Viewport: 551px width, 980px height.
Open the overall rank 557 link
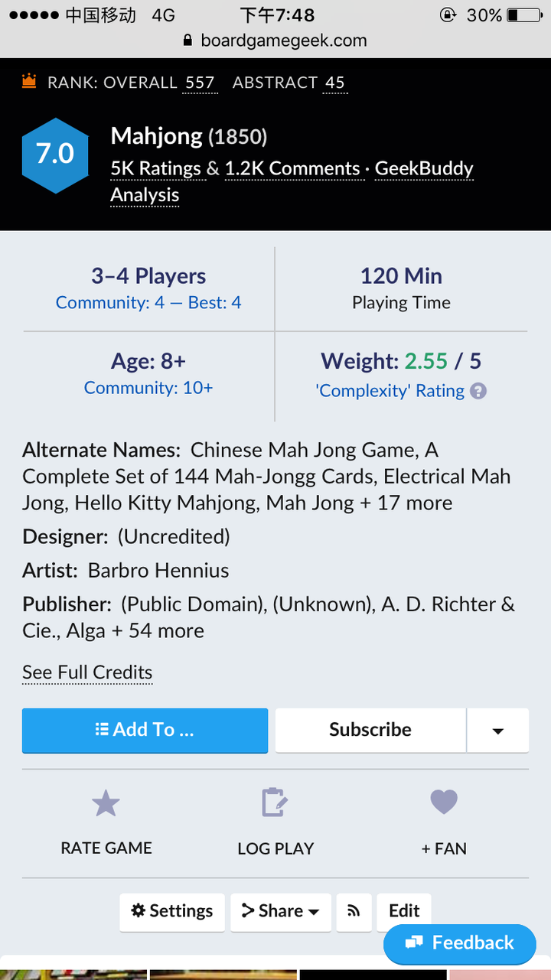click(200, 83)
